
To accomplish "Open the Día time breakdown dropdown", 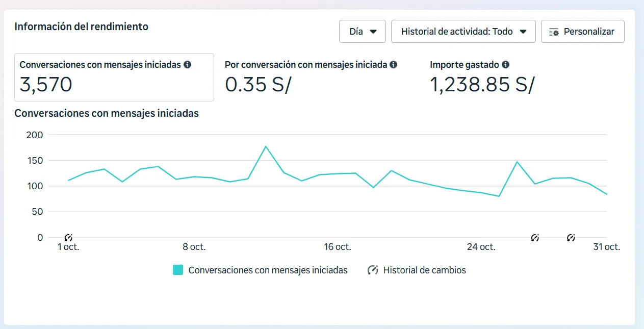I will pyautogui.click(x=363, y=32).
